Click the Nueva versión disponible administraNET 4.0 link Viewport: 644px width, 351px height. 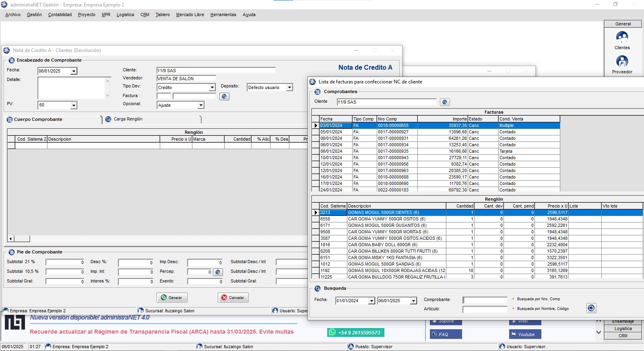click(x=90, y=318)
